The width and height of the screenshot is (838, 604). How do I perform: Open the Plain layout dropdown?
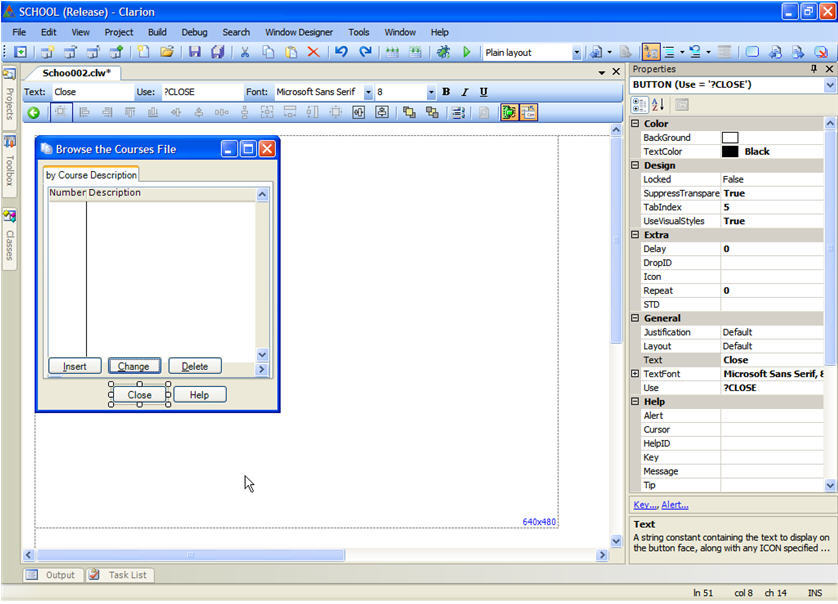[x=576, y=52]
